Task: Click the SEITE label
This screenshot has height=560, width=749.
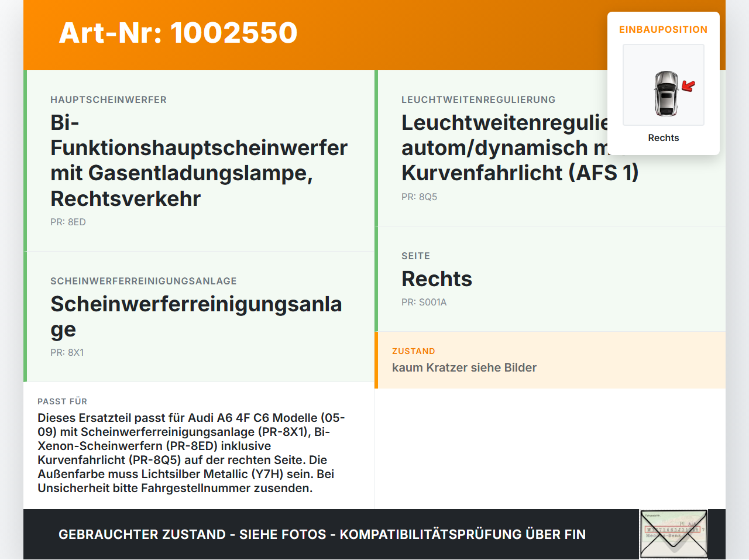Action: pyautogui.click(x=415, y=256)
